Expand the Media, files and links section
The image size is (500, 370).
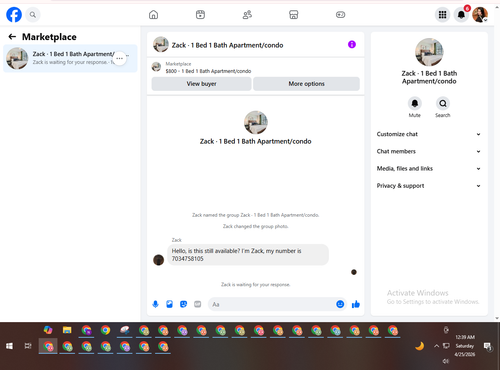pos(429,168)
